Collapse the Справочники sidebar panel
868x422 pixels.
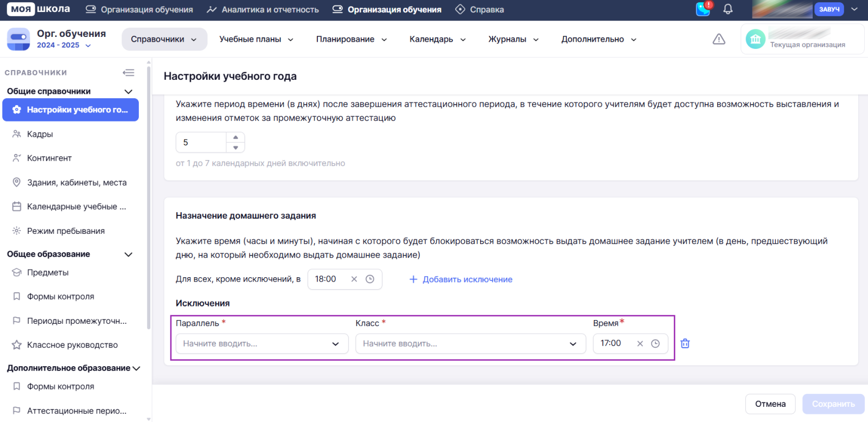[x=129, y=73]
